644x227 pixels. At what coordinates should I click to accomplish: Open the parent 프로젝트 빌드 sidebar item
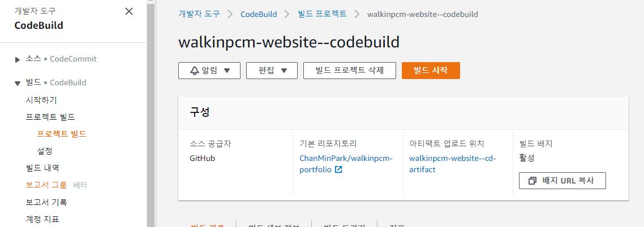coord(50,117)
